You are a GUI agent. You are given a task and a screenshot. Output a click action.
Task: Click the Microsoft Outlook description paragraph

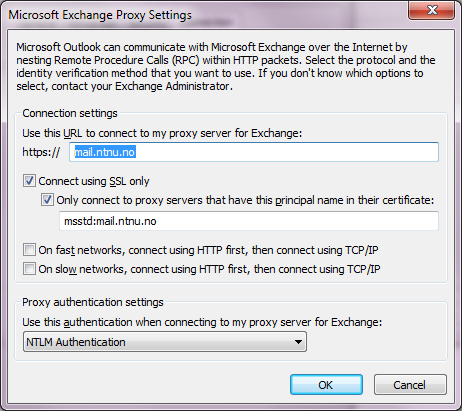(x=226, y=67)
